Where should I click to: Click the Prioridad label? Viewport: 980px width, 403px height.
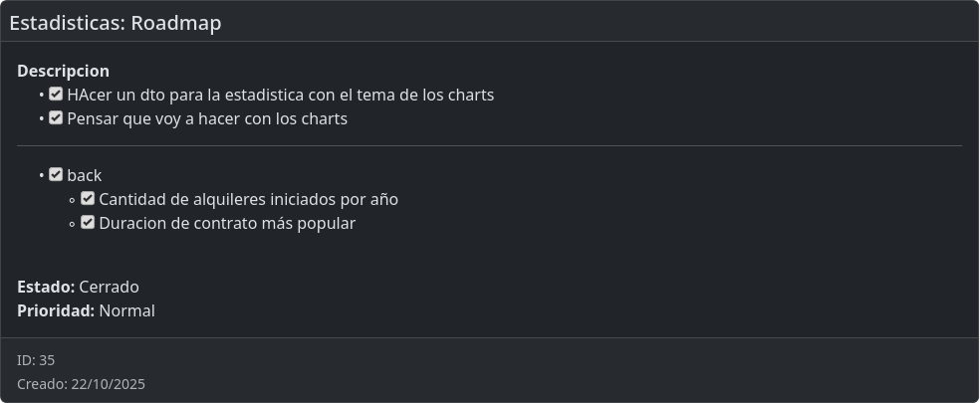tap(56, 311)
